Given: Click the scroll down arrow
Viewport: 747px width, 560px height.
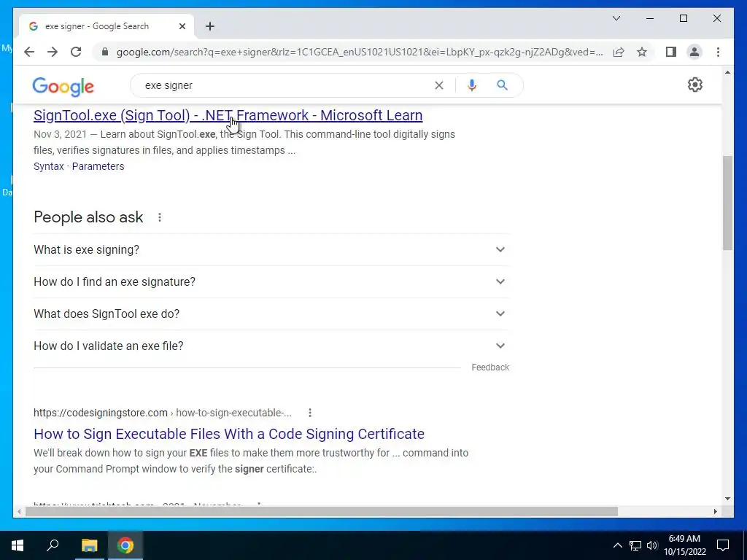Looking at the screenshot, I should (x=727, y=499).
